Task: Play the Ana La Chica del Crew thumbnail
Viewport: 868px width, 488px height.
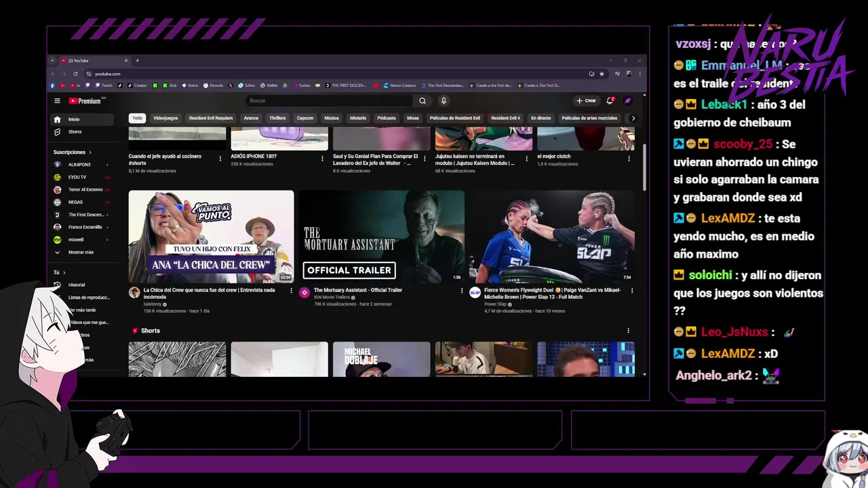Action: (211, 236)
